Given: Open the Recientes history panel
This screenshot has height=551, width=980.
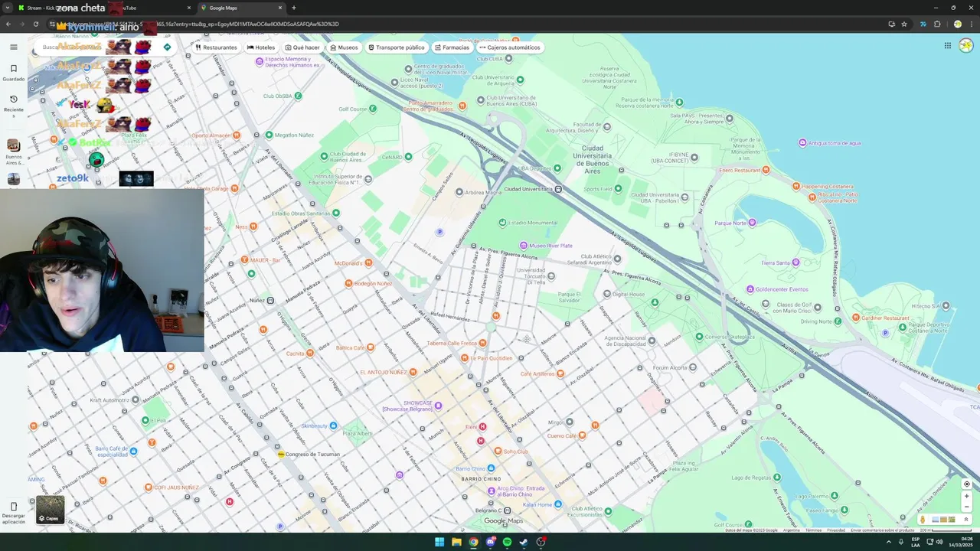Looking at the screenshot, I should coord(13,104).
